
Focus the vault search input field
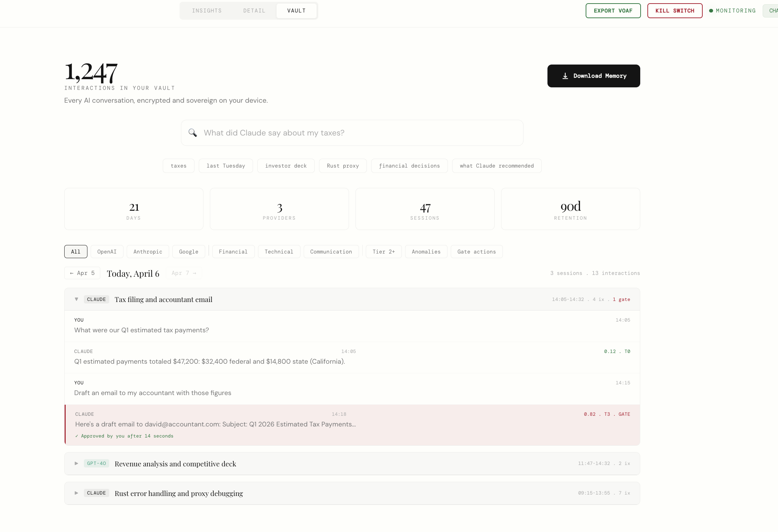point(352,133)
